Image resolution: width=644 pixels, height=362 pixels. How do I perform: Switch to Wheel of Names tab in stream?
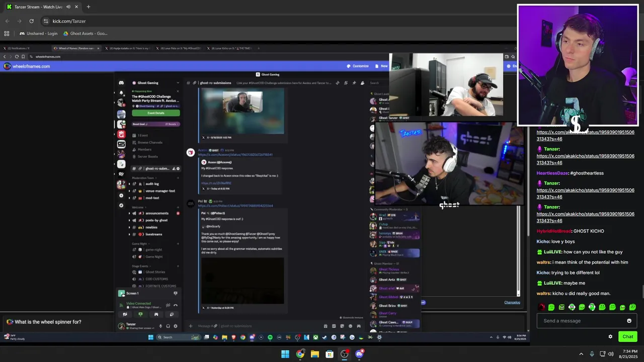[75, 48]
